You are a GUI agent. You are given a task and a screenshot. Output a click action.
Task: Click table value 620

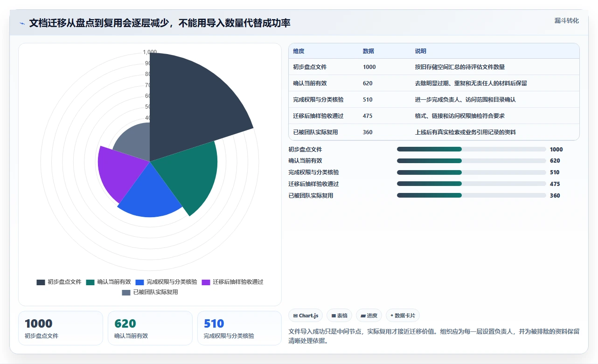[368, 83]
